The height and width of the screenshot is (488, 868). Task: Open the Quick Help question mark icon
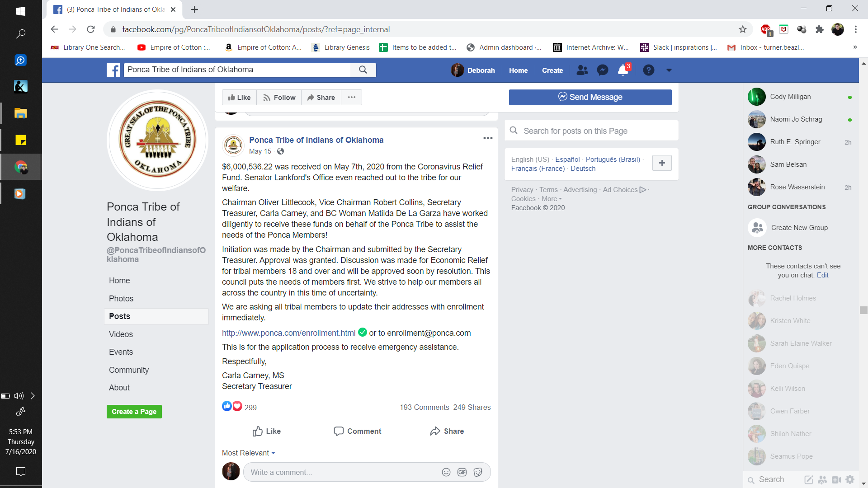click(648, 70)
